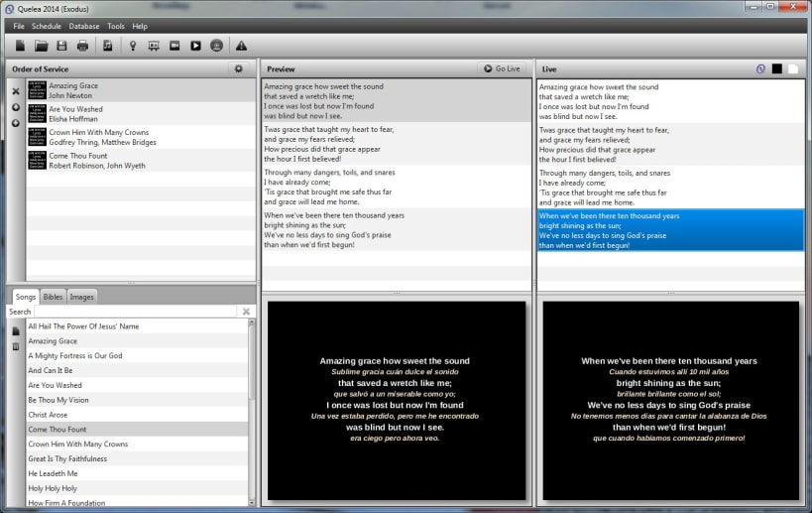This screenshot has width=812, height=513.
Task: Open the Order of Service gear options
Action: (239, 68)
